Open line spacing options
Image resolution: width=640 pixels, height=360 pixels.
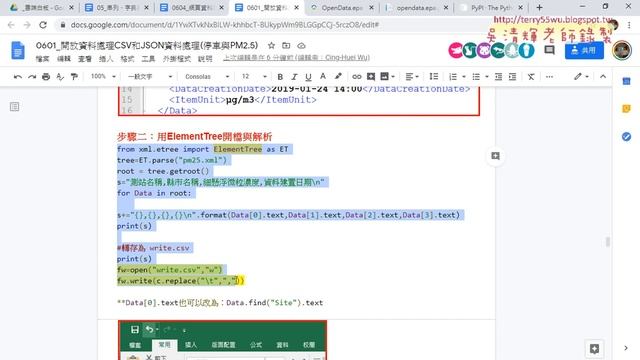click(x=434, y=77)
